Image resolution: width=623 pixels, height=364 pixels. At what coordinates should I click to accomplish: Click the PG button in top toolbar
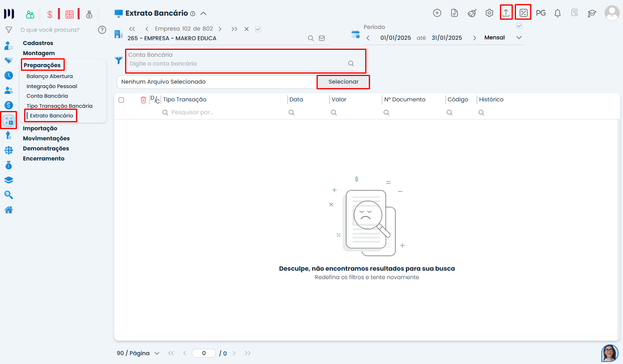point(541,13)
